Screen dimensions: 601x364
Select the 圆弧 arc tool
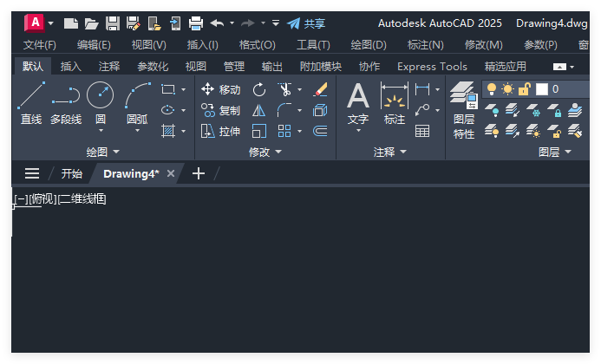137,102
